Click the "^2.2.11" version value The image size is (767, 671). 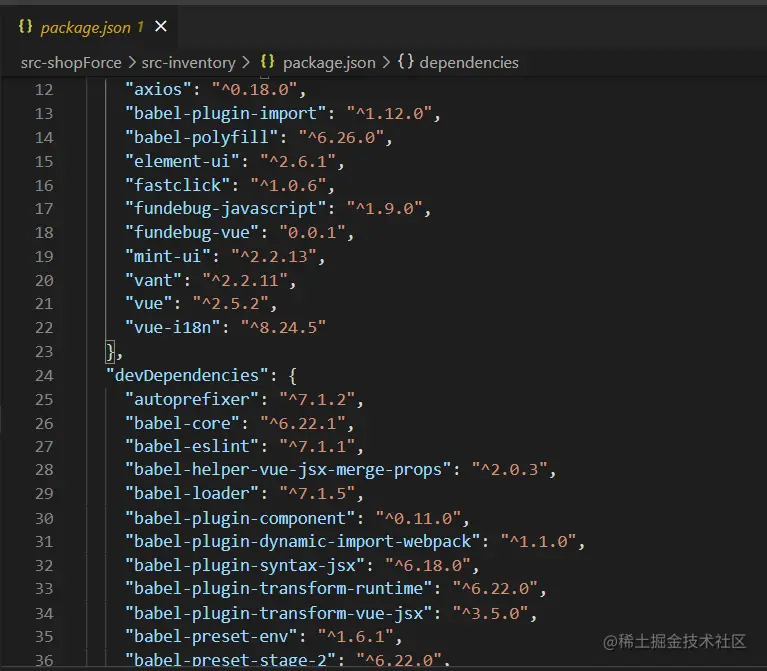click(245, 280)
